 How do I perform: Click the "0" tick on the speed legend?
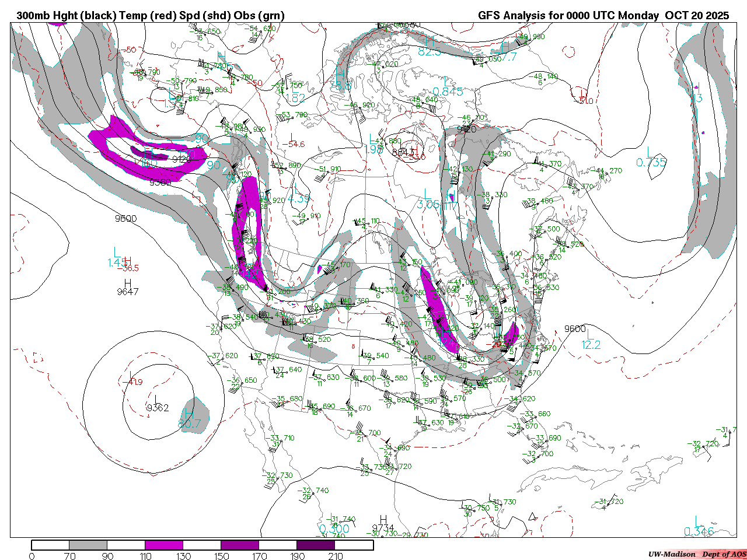[32, 556]
